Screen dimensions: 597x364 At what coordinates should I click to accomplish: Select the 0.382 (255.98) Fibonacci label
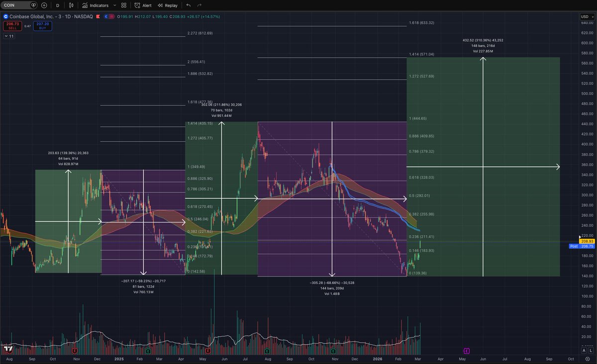click(421, 214)
